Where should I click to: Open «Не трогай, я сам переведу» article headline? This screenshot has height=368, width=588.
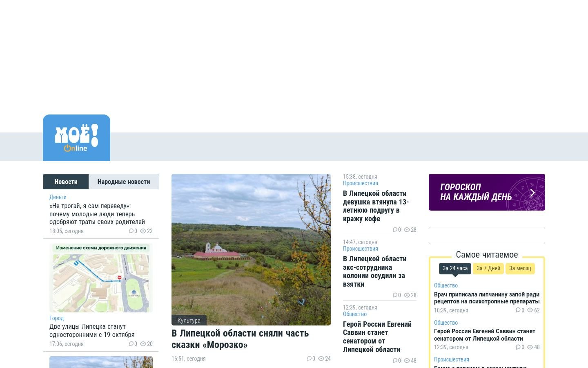(x=97, y=214)
